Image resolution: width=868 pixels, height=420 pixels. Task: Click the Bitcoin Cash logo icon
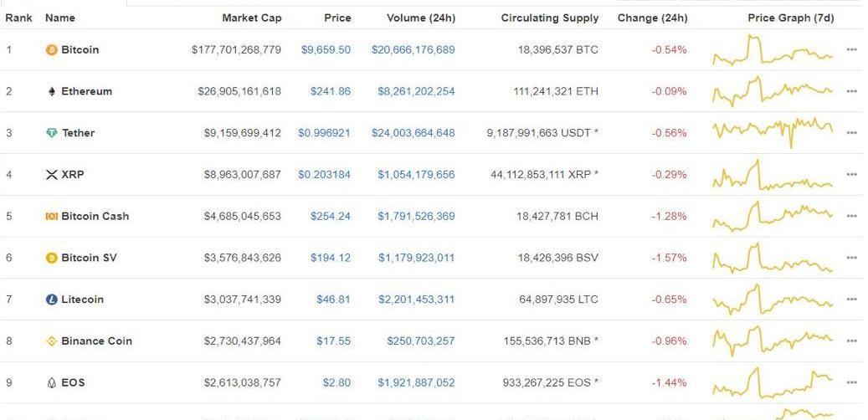click(x=52, y=216)
